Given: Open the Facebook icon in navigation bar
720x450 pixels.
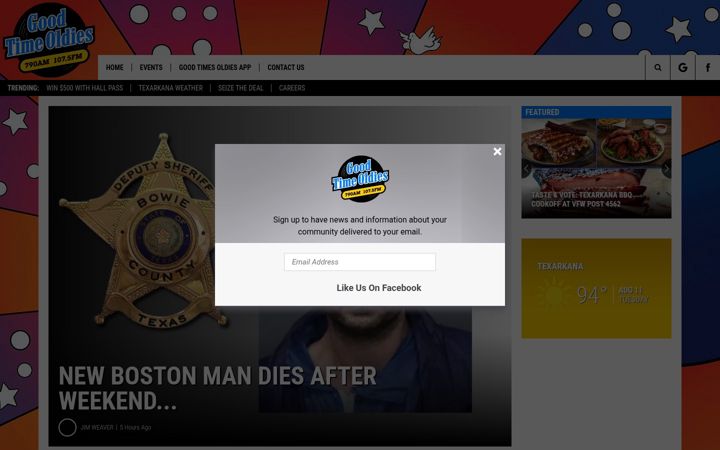Looking at the screenshot, I should [708, 68].
